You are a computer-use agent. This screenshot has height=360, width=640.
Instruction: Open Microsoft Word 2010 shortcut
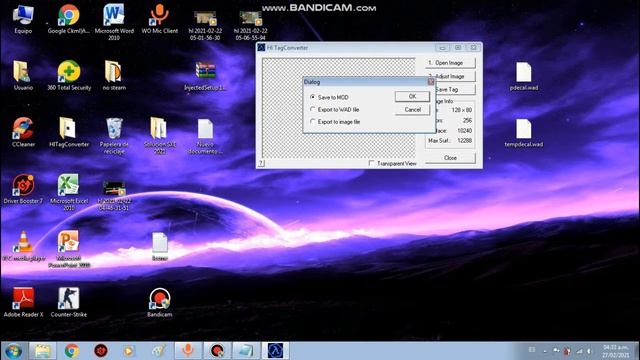tap(114, 22)
